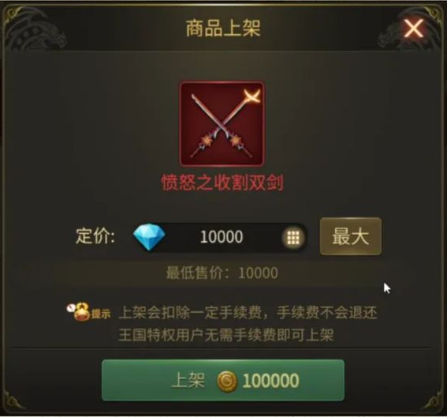Click the gold coin fee icon
This screenshot has width=447, height=417.
(227, 381)
